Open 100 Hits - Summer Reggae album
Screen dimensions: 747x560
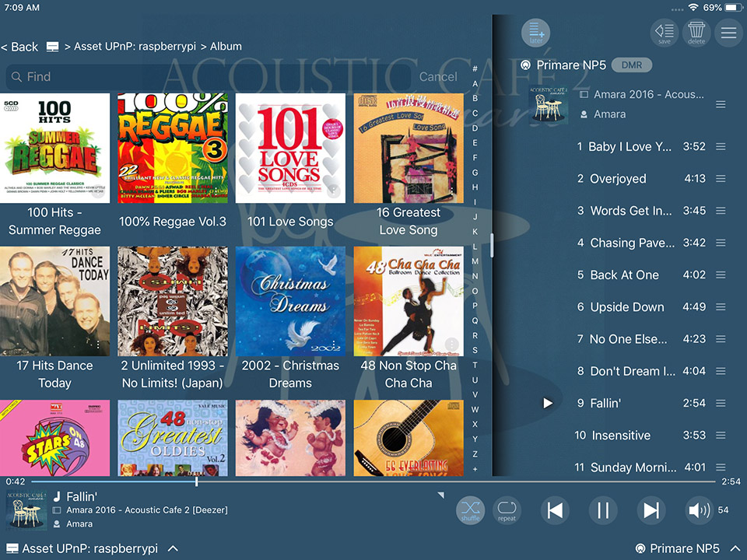pyautogui.click(x=54, y=148)
